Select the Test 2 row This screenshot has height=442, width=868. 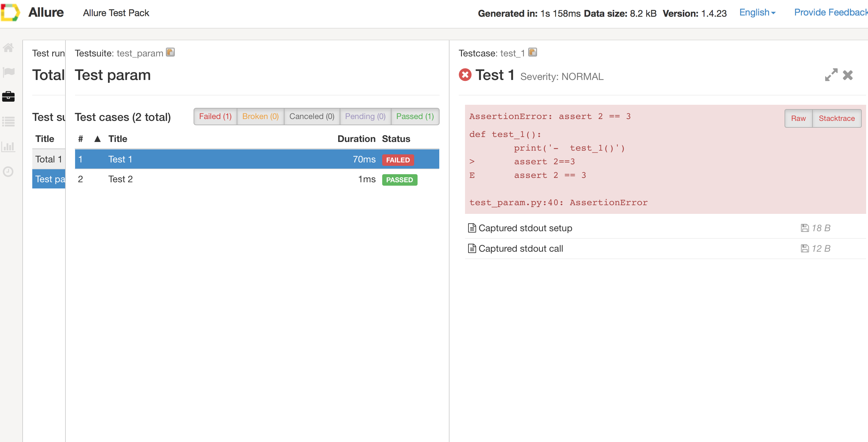[257, 179]
